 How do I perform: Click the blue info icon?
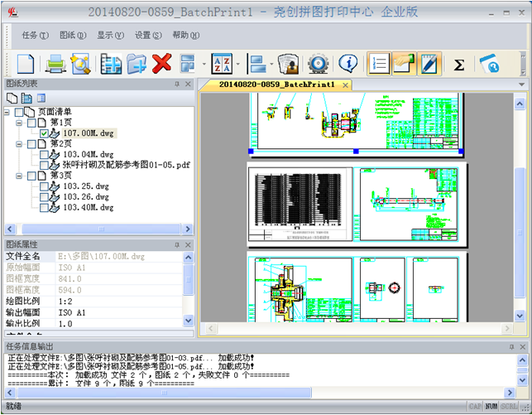[x=347, y=64]
